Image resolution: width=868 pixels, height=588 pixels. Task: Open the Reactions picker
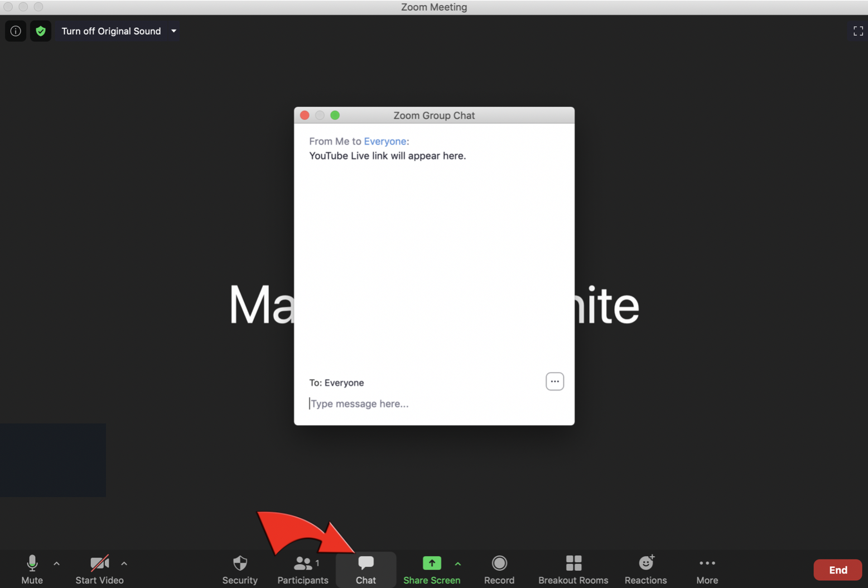[x=646, y=570]
